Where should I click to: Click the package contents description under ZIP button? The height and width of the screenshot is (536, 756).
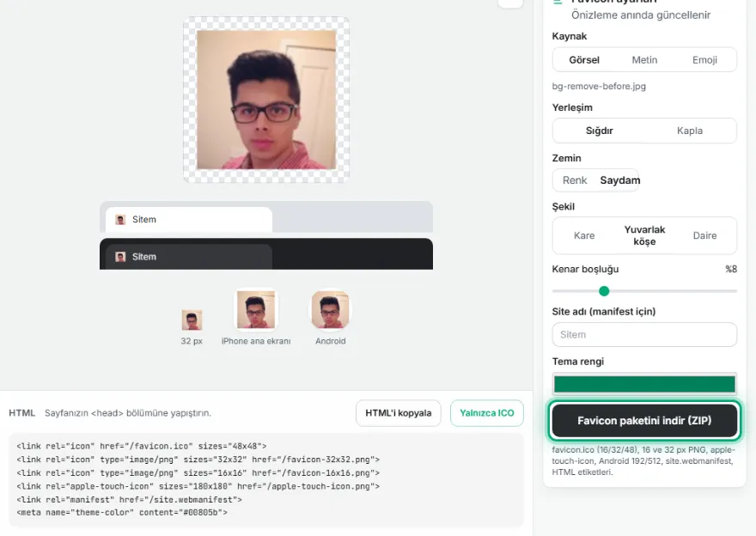pyautogui.click(x=643, y=460)
